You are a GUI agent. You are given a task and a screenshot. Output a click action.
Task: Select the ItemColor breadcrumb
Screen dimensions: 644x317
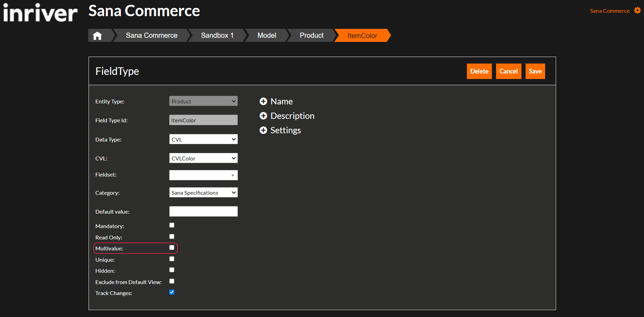coord(362,35)
